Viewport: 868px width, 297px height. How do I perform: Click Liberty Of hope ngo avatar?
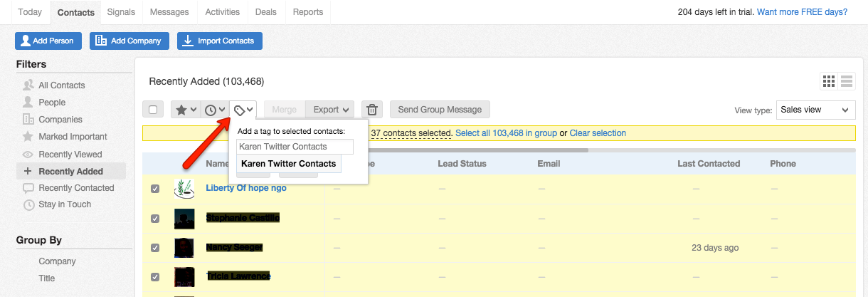click(x=184, y=188)
